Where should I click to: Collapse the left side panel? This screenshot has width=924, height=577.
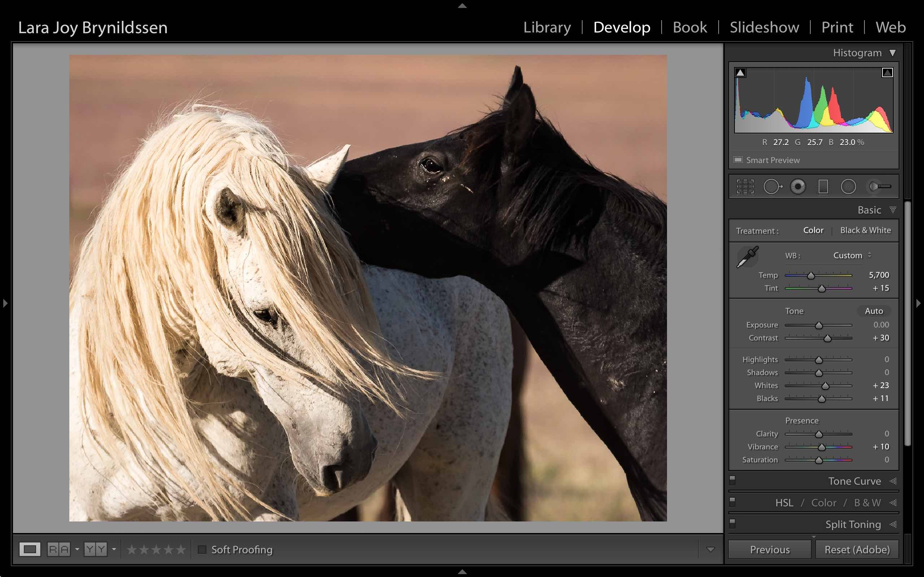(5, 303)
